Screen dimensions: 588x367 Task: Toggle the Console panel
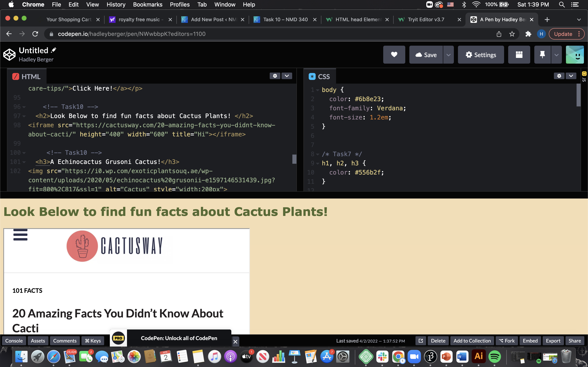pyautogui.click(x=14, y=341)
